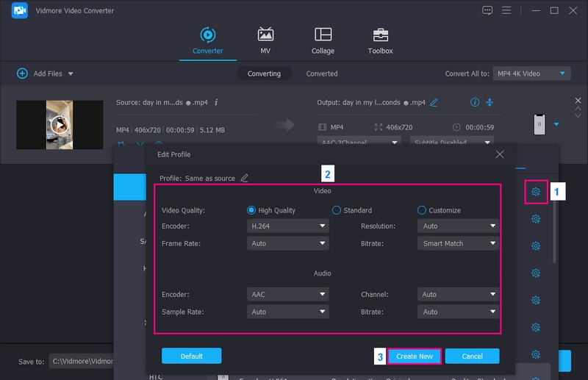This screenshot has width=588, height=380.
Task: Click the Create New button
Action: tap(415, 356)
